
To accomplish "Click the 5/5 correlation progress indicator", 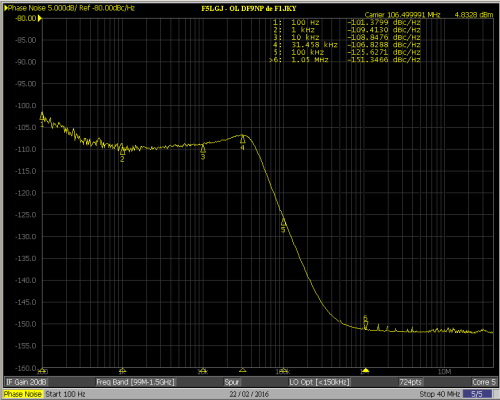I will click(476, 394).
